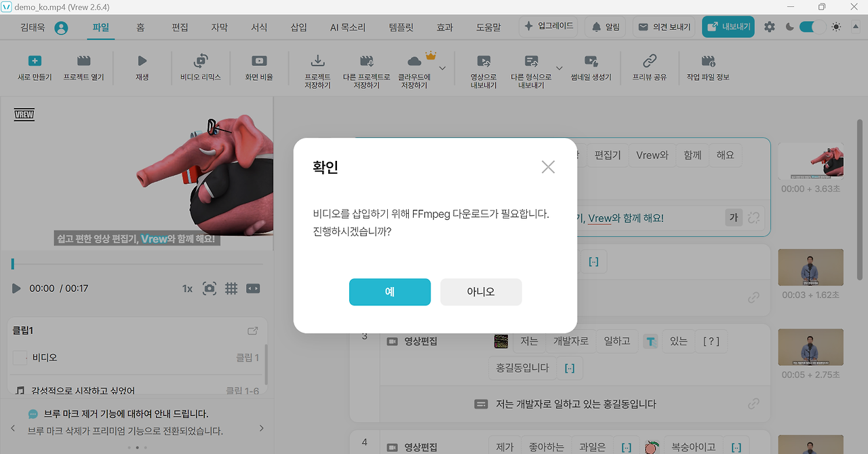Open the 서식 tab

(x=259, y=27)
